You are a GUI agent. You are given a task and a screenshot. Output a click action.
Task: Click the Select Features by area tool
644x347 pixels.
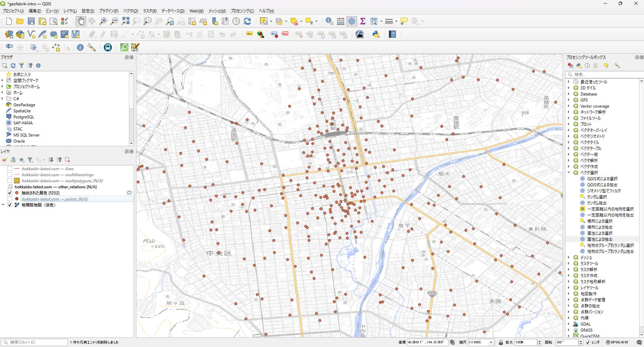(264, 21)
